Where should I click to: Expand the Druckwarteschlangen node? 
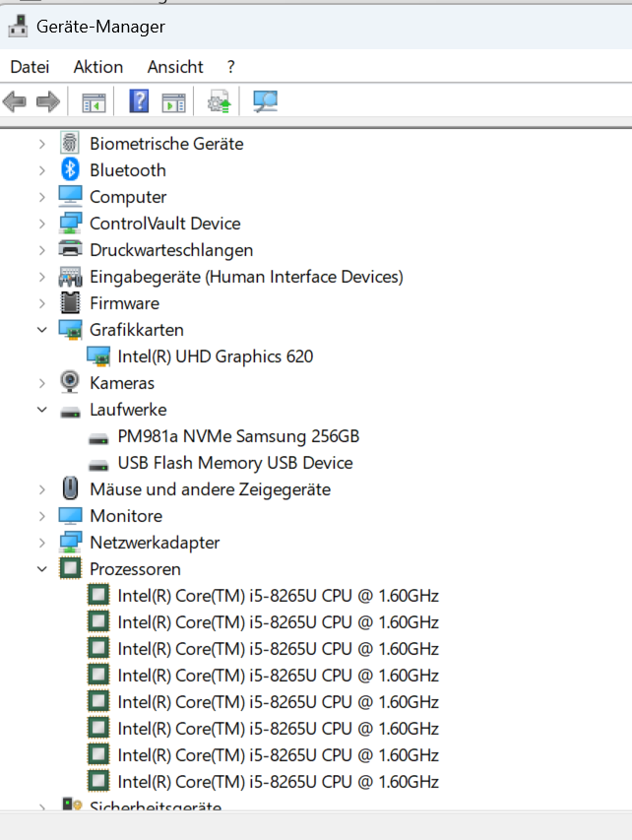(41, 250)
